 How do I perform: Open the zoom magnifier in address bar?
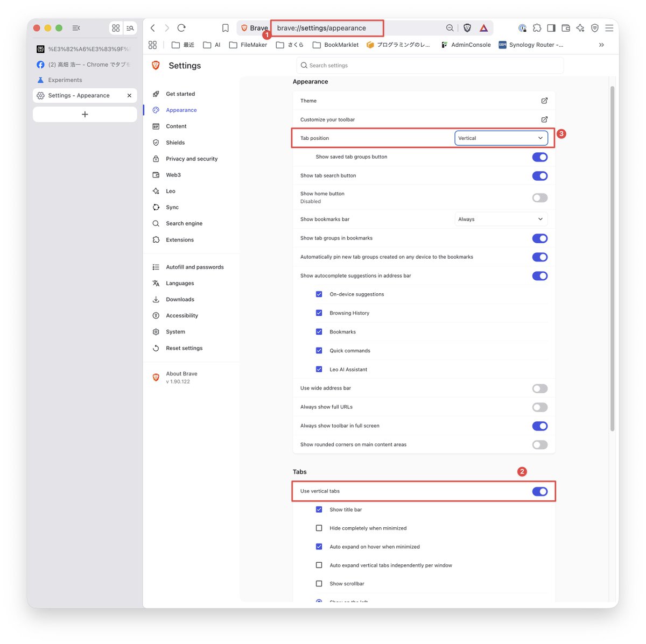(450, 28)
